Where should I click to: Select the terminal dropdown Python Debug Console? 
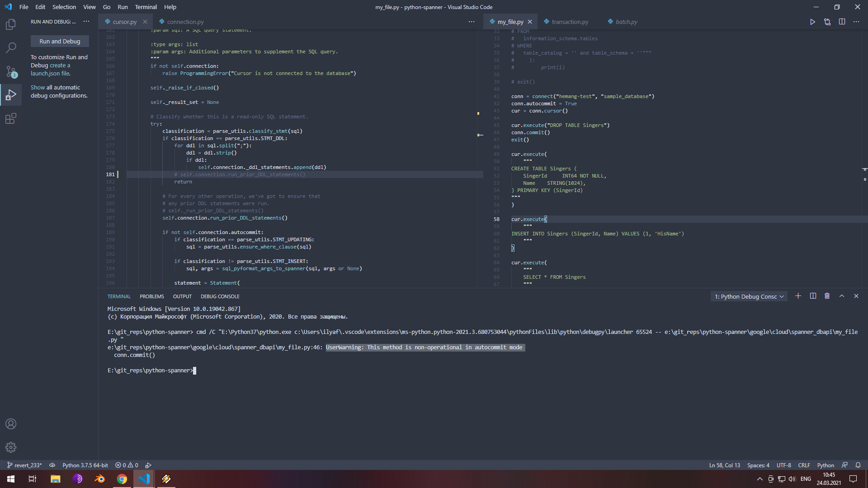[749, 296]
